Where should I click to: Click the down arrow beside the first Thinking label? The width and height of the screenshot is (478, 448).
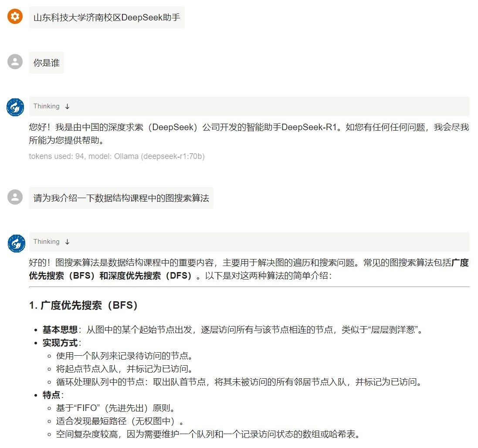pyautogui.click(x=67, y=107)
